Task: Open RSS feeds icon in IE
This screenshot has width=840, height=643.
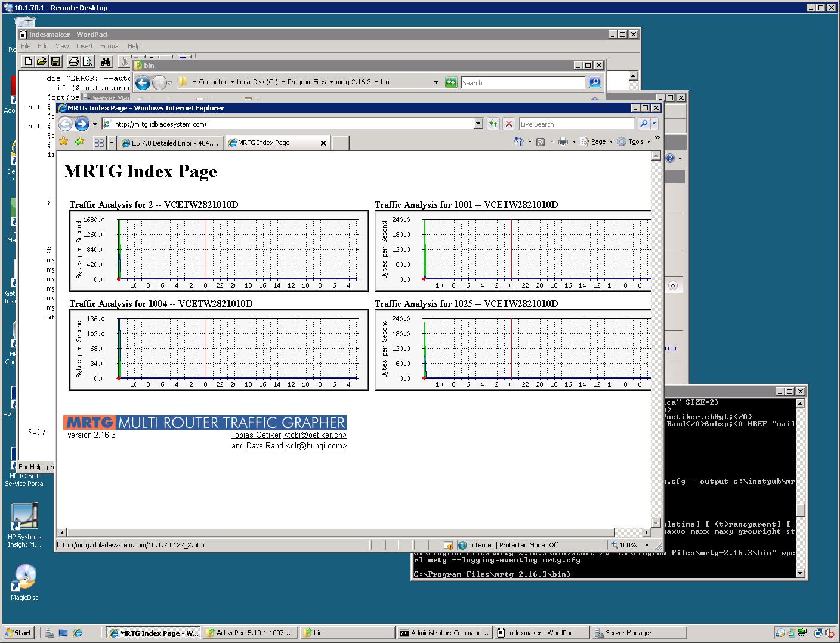Action: [541, 141]
